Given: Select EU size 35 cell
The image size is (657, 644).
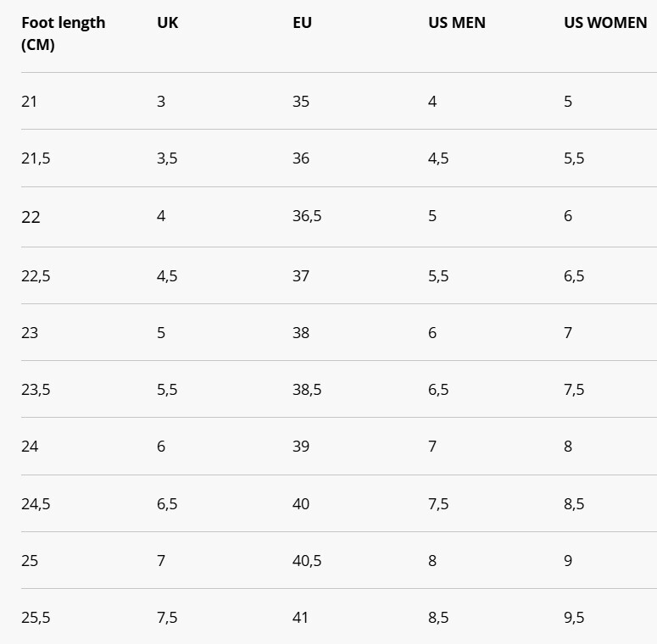Looking at the screenshot, I should point(301,102).
